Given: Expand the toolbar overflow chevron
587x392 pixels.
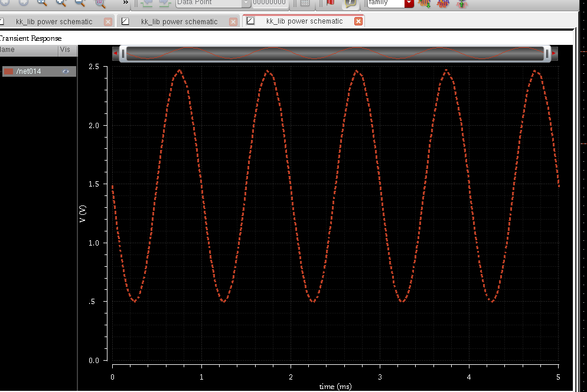Looking at the screenshot, I should click(x=126, y=3).
